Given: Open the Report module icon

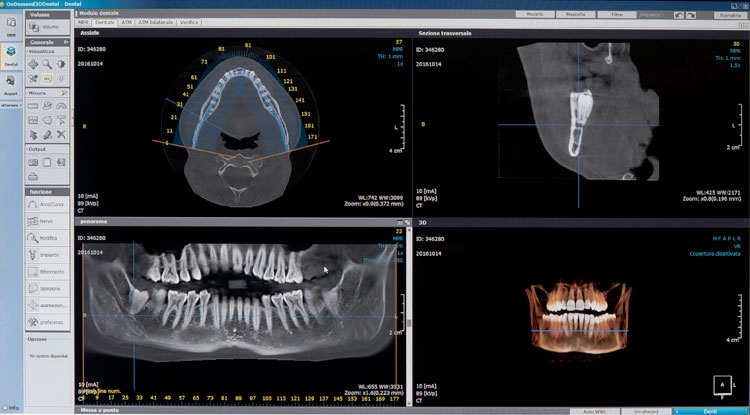Looking at the screenshot, I should [x=11, y=86].
